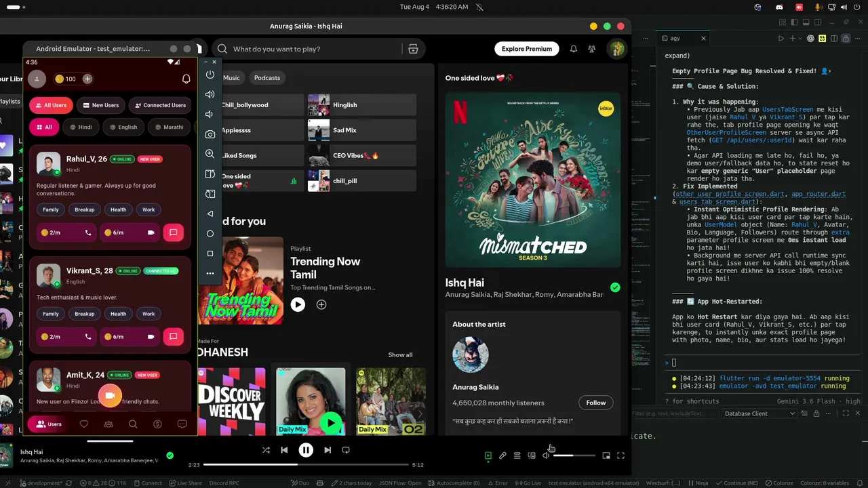
Task: Select the New Users tab
Action: (x=101, y=105)
